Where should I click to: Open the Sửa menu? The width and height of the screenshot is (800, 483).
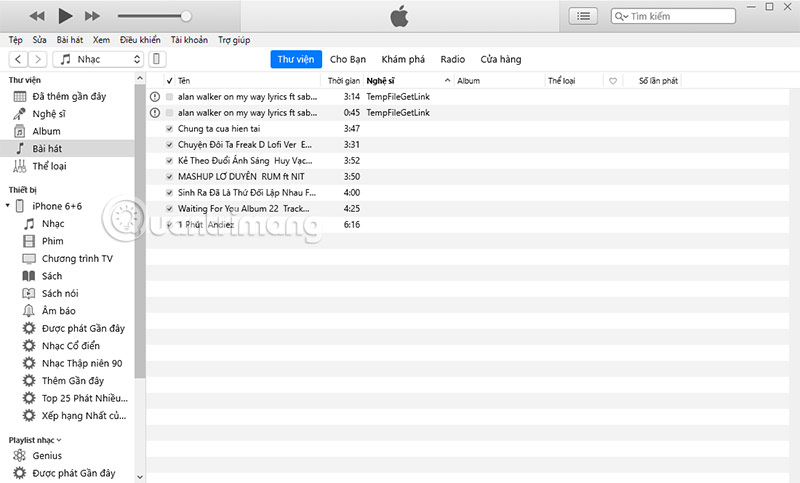[39, 40]
